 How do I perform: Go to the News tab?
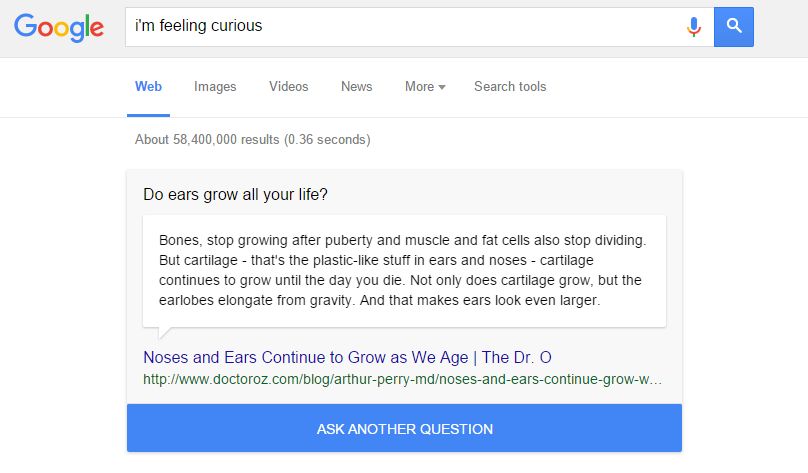click(x=357, y=87)
